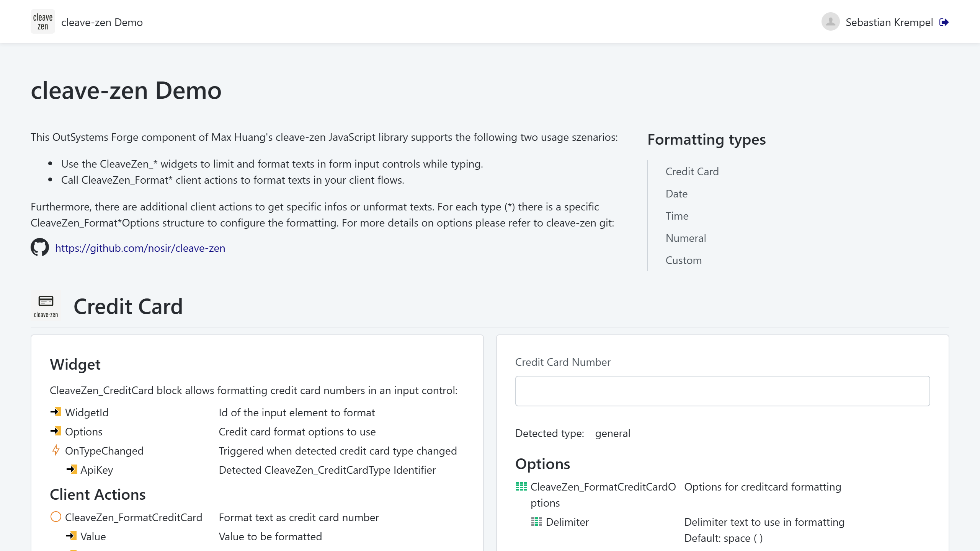
Task: Select Custom in Formatting types list
Action: (x=683, y=260)
